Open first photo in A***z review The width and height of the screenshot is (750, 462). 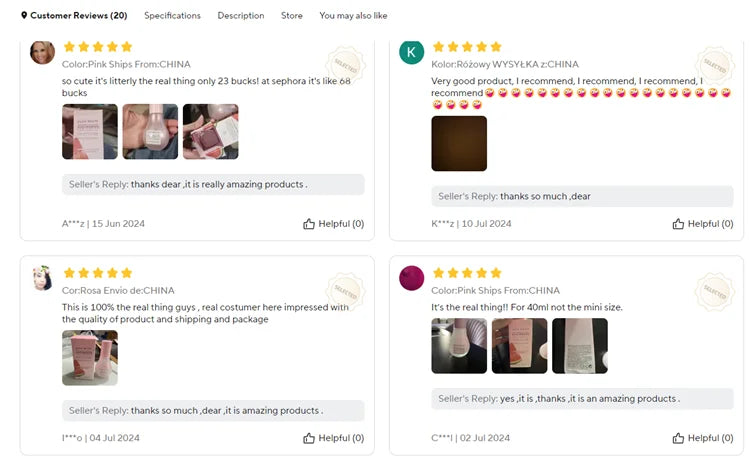90,132
